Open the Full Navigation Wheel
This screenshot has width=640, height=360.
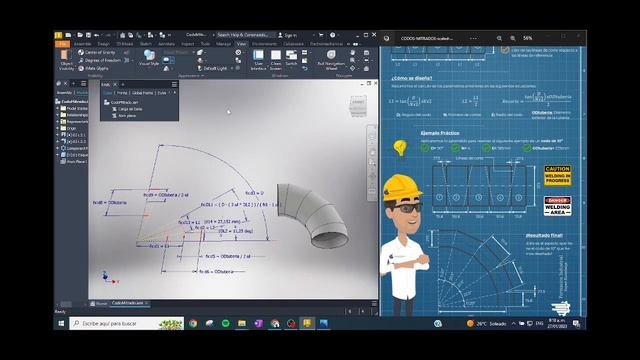pyautogui.click(x=331, y=60)
